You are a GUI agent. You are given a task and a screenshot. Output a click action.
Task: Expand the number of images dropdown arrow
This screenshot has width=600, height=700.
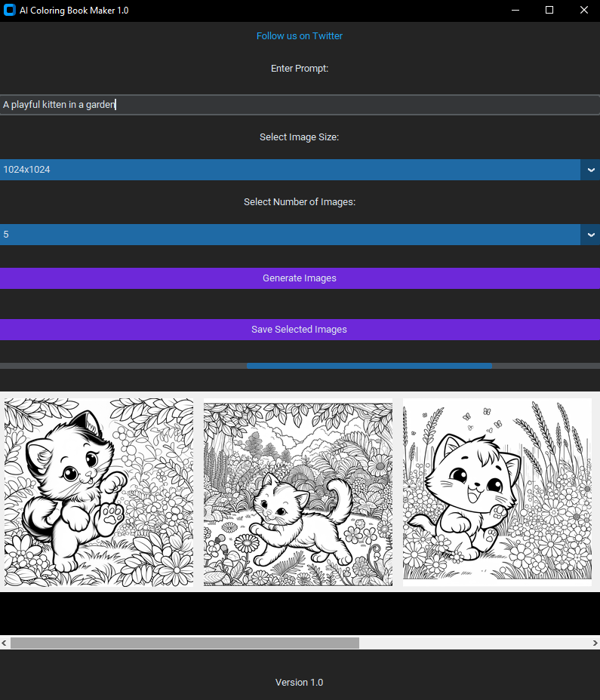[x=590, y=235]
